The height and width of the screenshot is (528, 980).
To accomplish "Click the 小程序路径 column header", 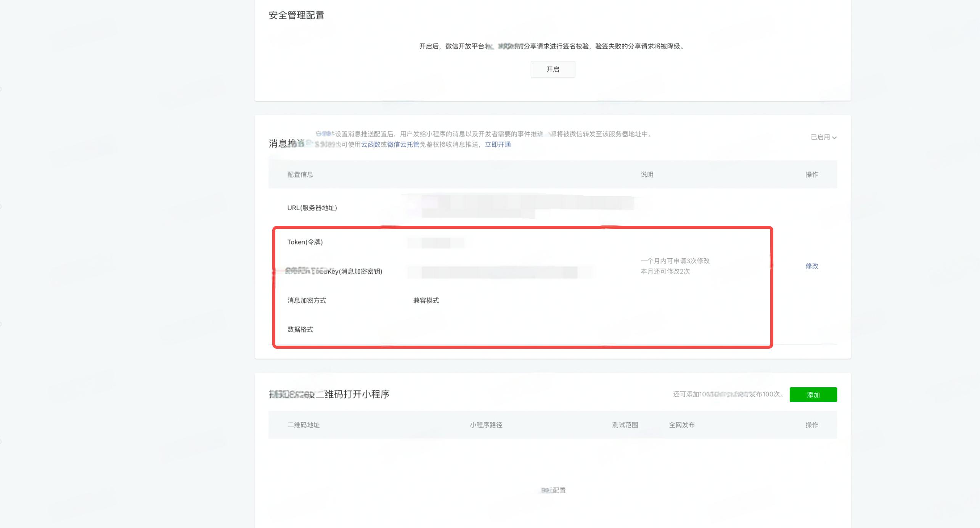I will 486,425.
